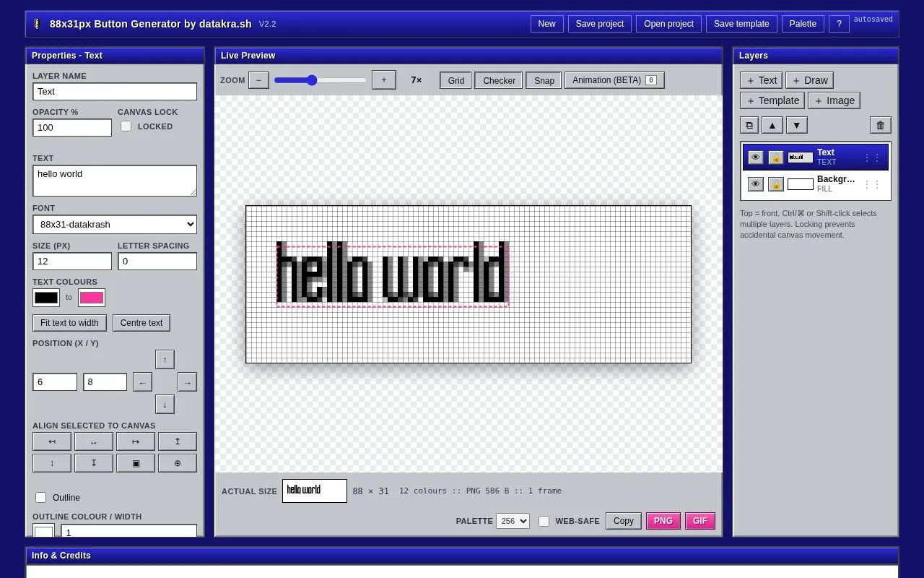Image resolution: width=924 pixels, height=578 pixels.
Task: Enable the canvas Locked checkbox
Action: click(x=126, y=126)
